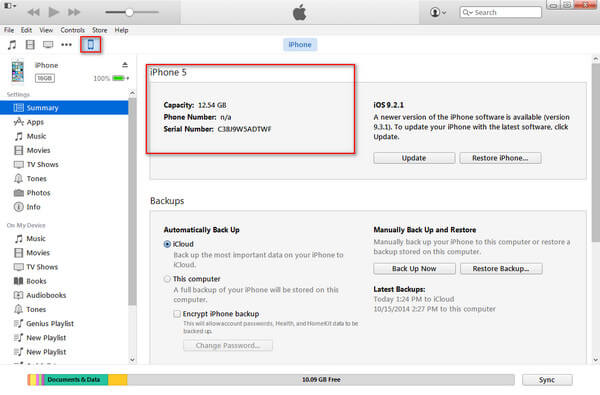
Task: Click the three-dots More icon
Action: pyautogui.click(x=66, y=45)
